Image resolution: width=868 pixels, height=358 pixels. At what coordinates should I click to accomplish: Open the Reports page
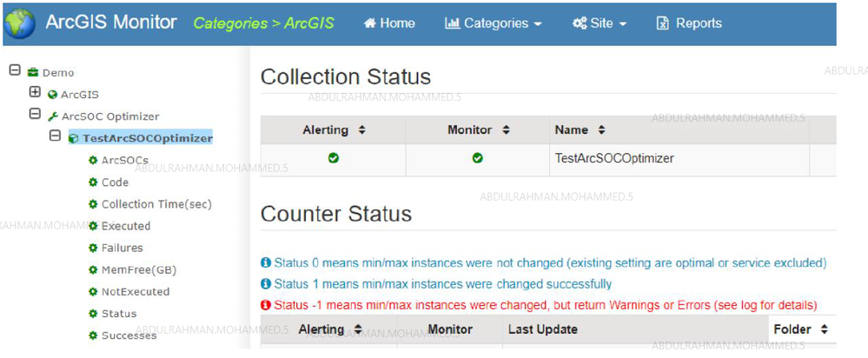(x=689, y=23)
